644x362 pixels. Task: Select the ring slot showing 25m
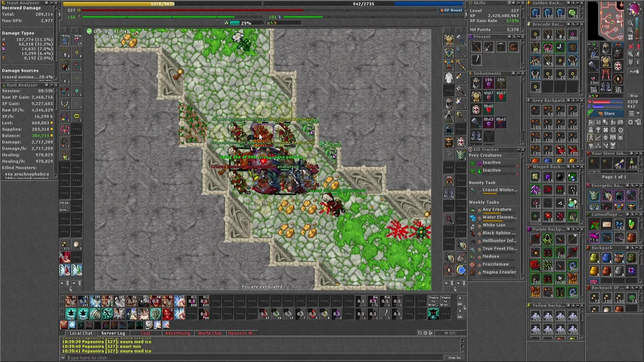click(594, 79)
